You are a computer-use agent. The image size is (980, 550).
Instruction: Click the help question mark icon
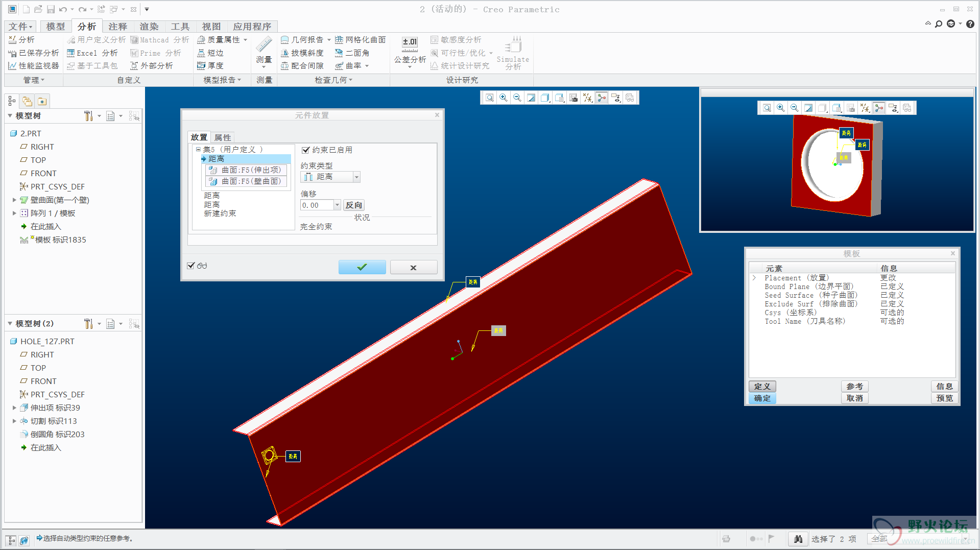pyautogui.click(x=970, y=24)
